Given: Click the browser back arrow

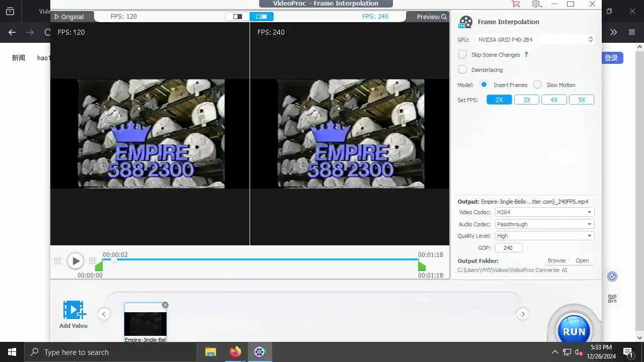Looking at the screenshot, I should point(12,32).
